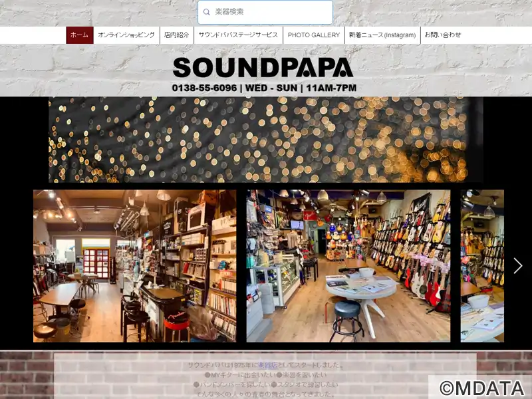Open 新着ニュース (Instagram) page
This screenshot has height=399, width=532.
click(382, 35)
